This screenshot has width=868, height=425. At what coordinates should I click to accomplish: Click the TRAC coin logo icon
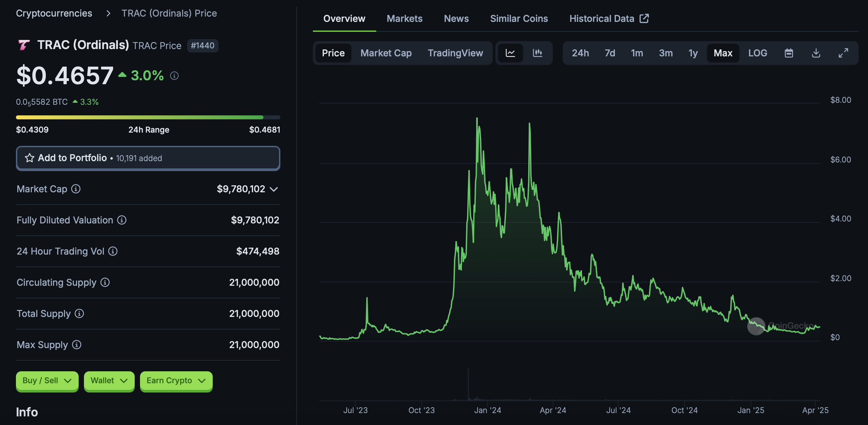(x=24, y=45)
